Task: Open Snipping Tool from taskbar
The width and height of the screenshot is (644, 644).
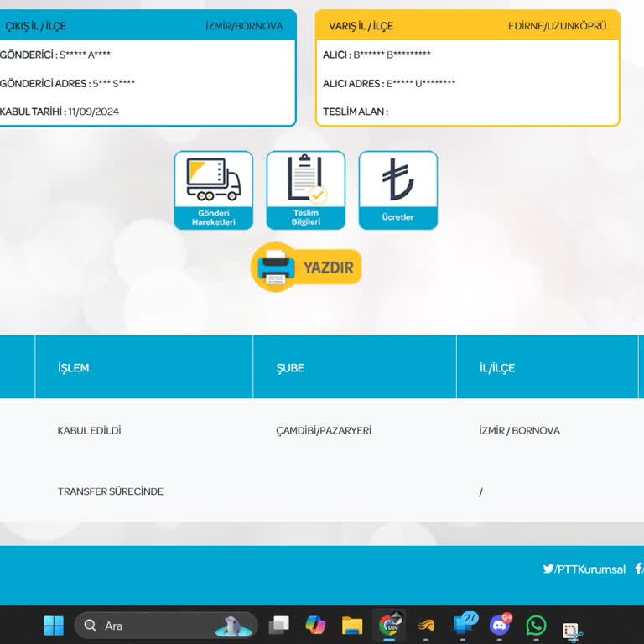Action: tap(573, 631)
